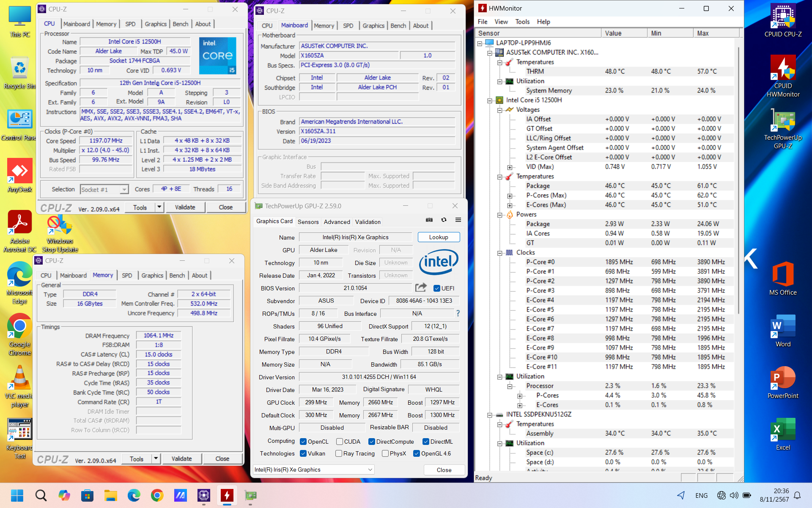Click the GPU-Z screenshot camera icon

point(429,220)
